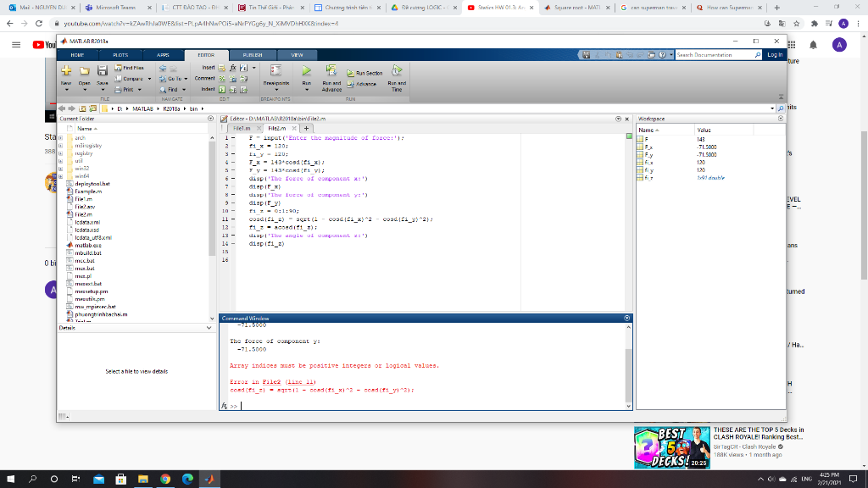The height and width of the screenshot is (488, 868).
Task: Click the up-one-level folder icon
Action: point(82,108)
